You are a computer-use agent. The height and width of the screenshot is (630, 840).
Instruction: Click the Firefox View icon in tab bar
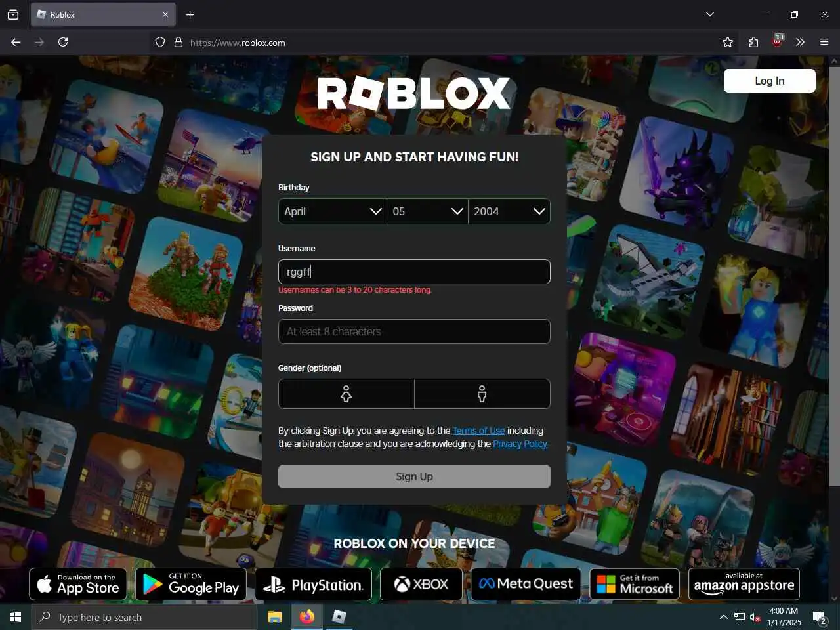pyautogui.click(x=13, y=14)
